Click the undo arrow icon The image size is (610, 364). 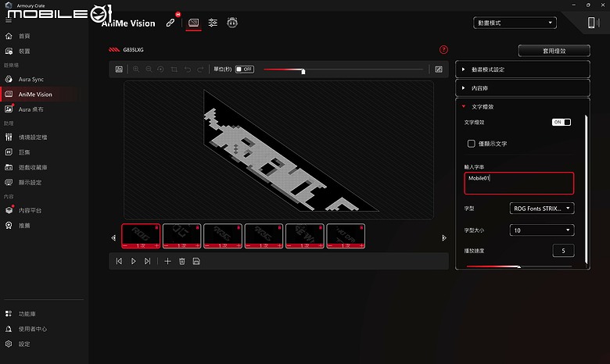coord(188,70)
